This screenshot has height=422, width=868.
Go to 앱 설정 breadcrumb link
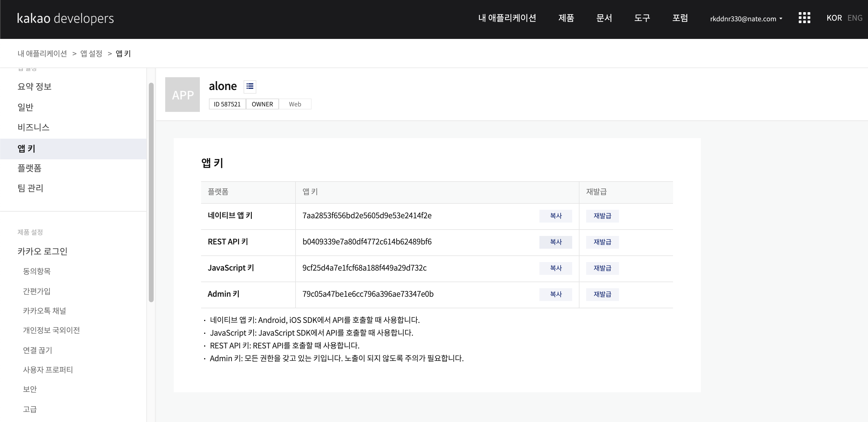click(91, 54)
